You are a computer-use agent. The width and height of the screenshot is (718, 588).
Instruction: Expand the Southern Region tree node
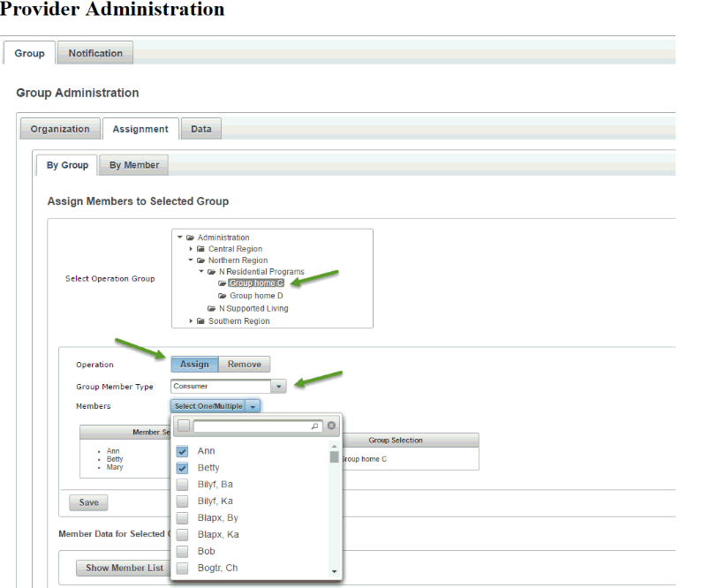(x=191, y=321)
